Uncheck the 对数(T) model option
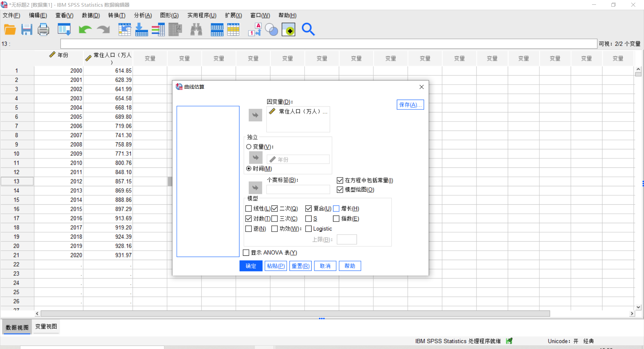The height and width of the screenshot is (349, 644). pos(249,219)
